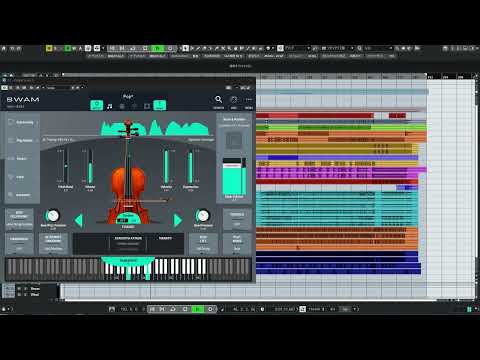Viewport: 480px width, 360px height.
Task: Click the tempo track icon in bottom transport
Action: (x=302, y=309)
